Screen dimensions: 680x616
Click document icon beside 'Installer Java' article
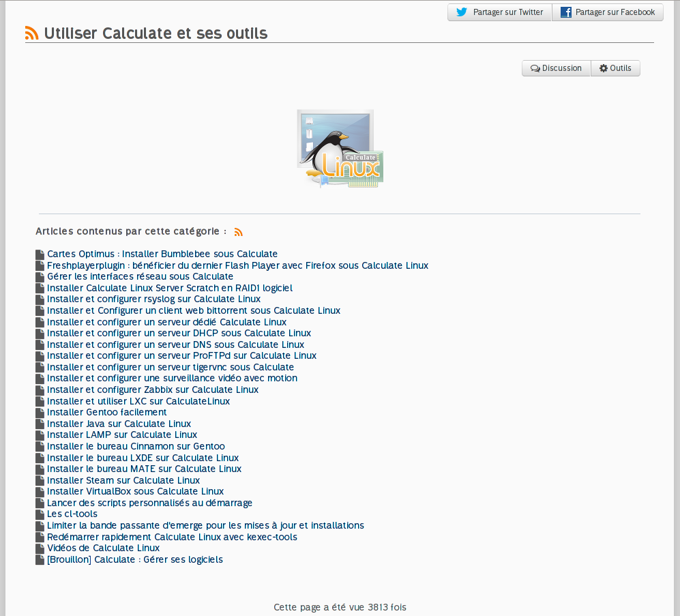pos(40,424)
